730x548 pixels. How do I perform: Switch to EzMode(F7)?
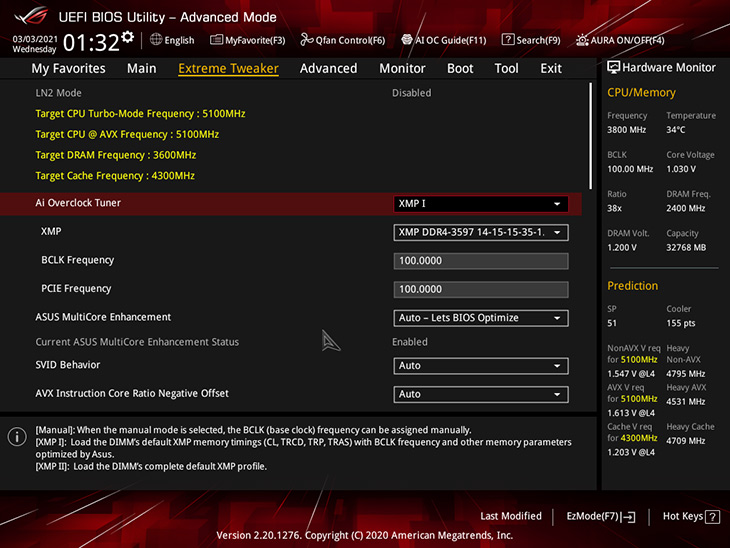(x=601, y=516)
